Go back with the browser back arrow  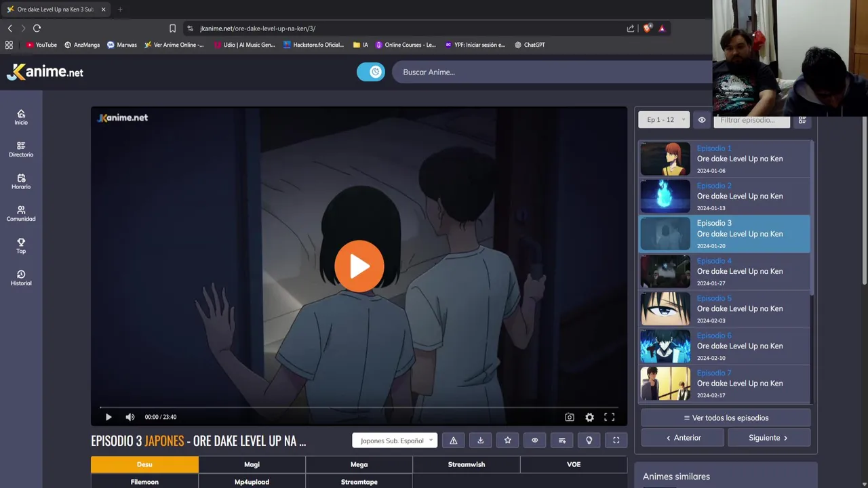9,28
